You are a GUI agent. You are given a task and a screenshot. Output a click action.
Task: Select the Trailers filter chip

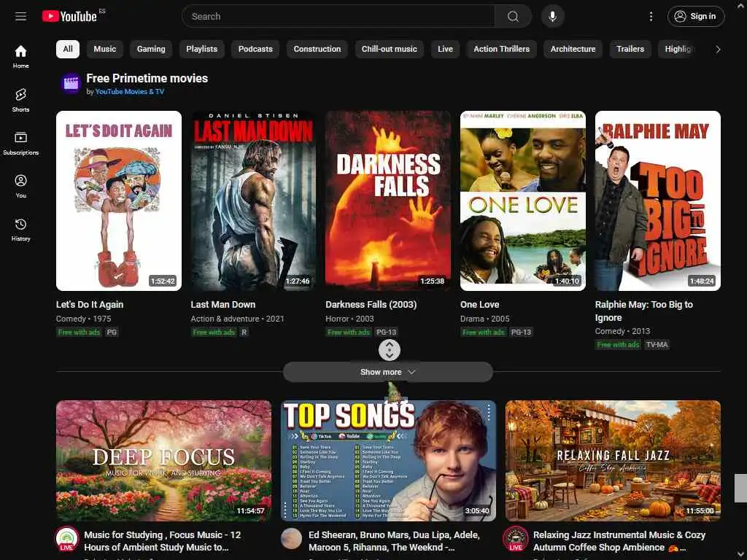[630, 49]
